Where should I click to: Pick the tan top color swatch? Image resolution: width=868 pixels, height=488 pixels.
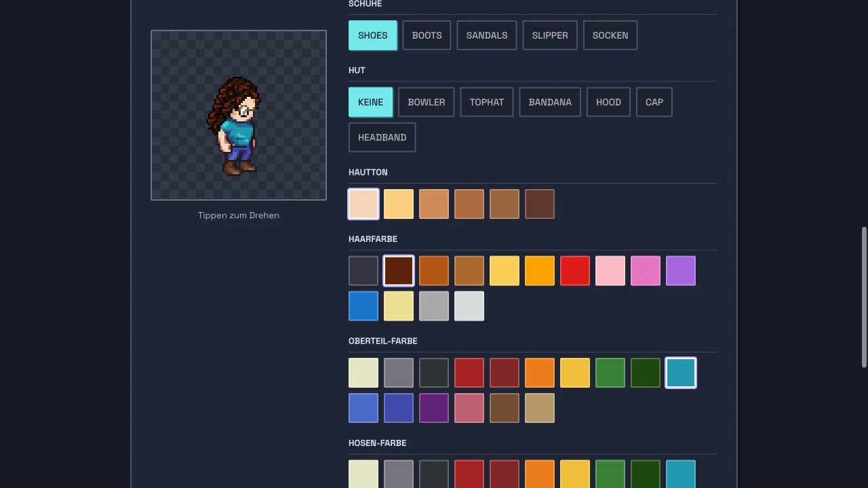(x=540, y=408)
